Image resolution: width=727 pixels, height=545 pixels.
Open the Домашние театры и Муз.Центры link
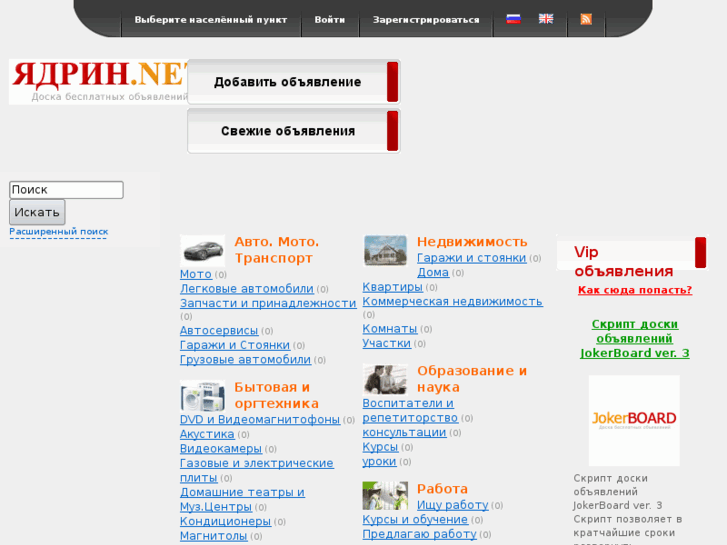coord(242,499)
